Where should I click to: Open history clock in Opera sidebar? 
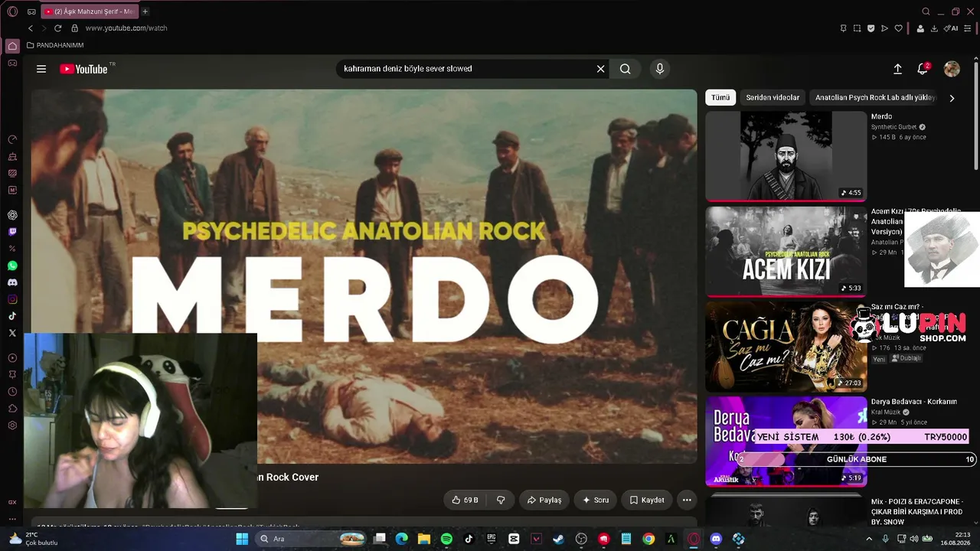(x=12, y=392)
